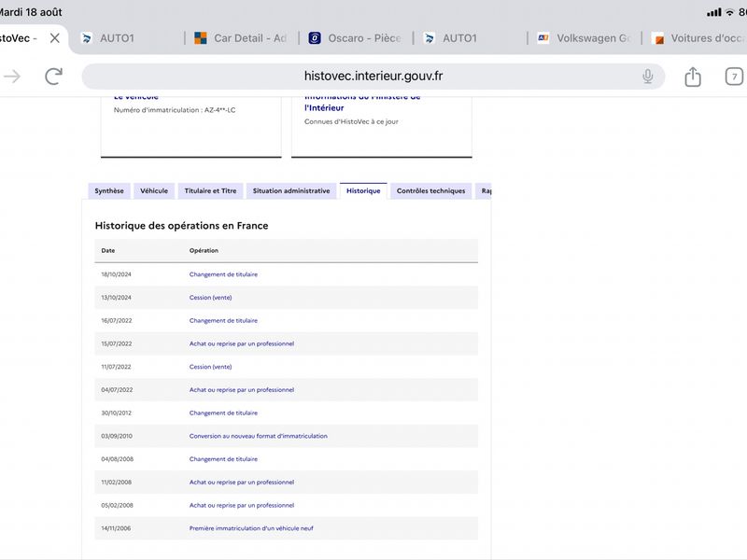Tap the forward navigation arrow
Viewport: 747px width, 560px height.
[x=12, y=77]
